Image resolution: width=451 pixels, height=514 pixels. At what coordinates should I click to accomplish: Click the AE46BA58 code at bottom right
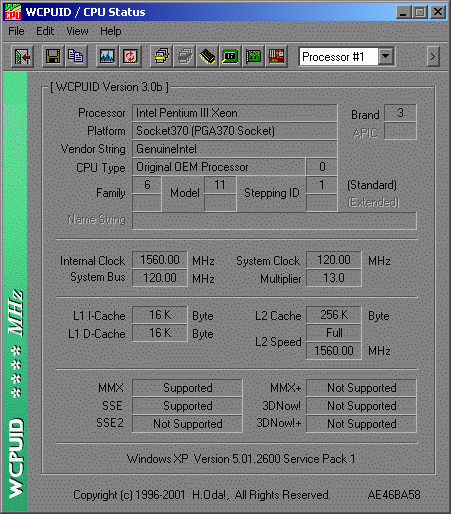click(394, 495)
